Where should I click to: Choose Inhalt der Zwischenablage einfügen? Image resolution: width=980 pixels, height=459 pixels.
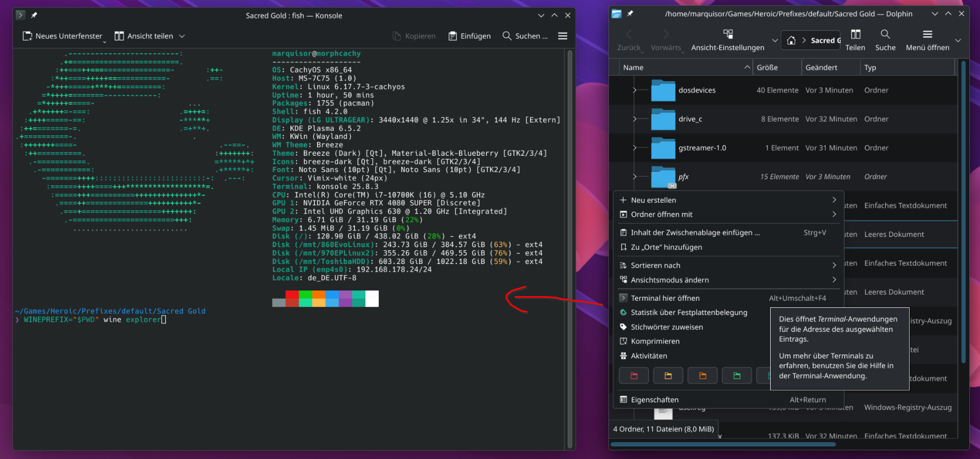point(728,233)
